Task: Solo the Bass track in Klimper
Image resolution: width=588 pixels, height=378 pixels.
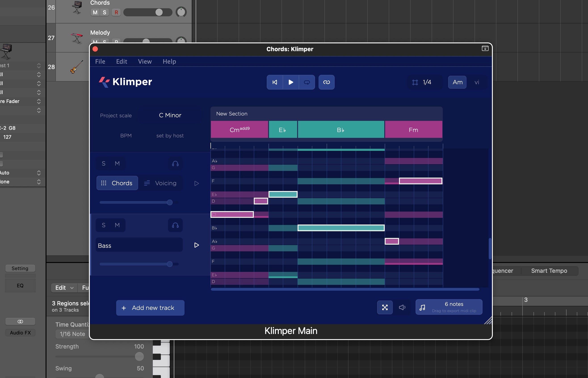Action: [104, 225]
